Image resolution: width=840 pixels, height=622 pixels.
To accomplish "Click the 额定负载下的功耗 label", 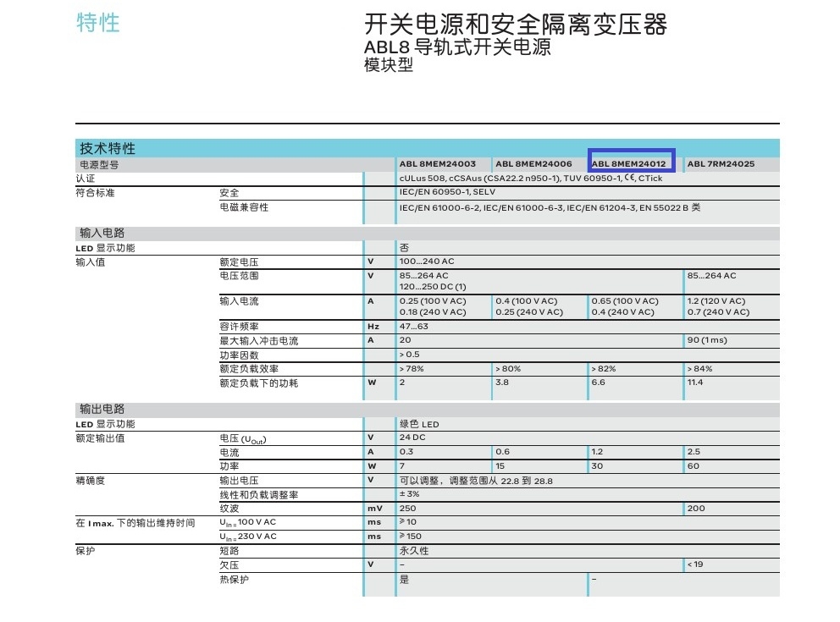I will pos(259,383).
